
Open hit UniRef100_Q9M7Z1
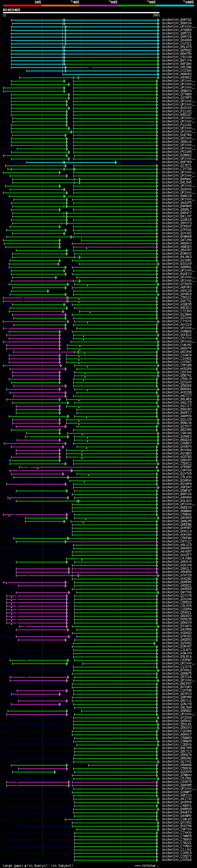tap(177, 33)
